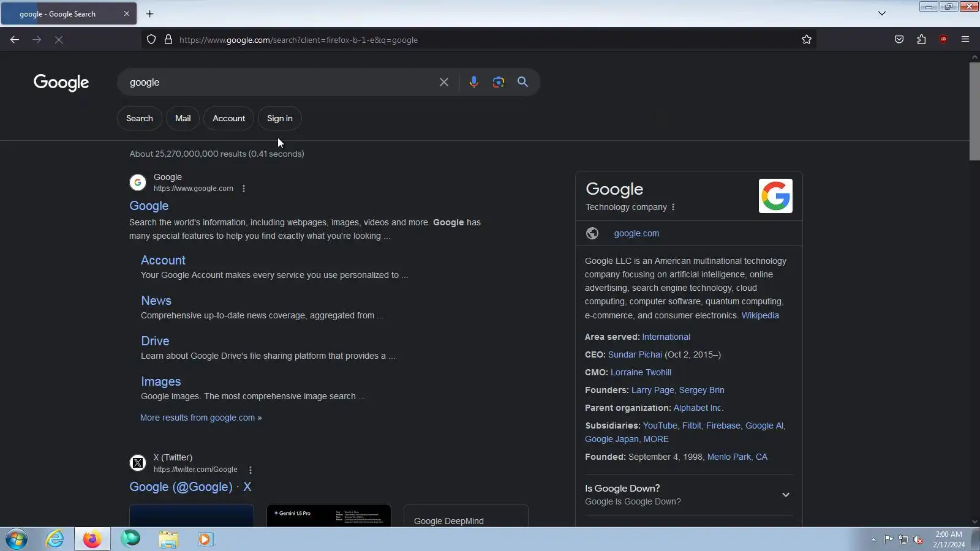Close the google - Google Search tab

(127, 13)
